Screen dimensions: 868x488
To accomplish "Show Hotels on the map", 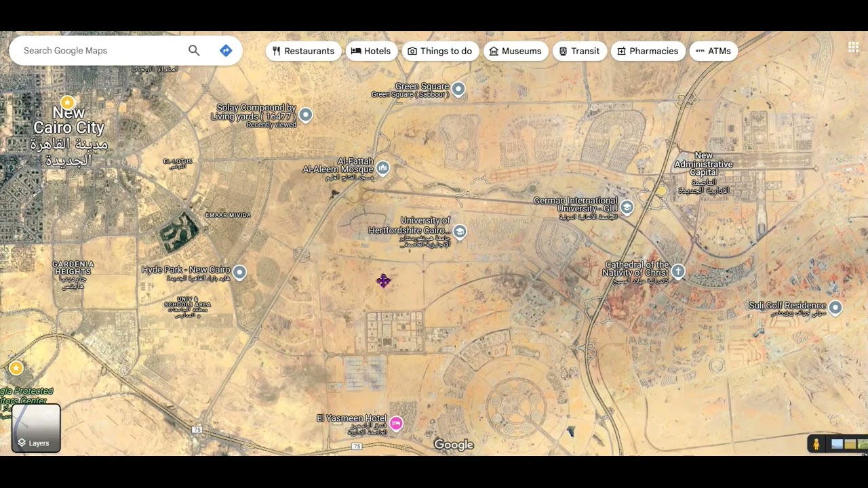I will pos(371,51).
